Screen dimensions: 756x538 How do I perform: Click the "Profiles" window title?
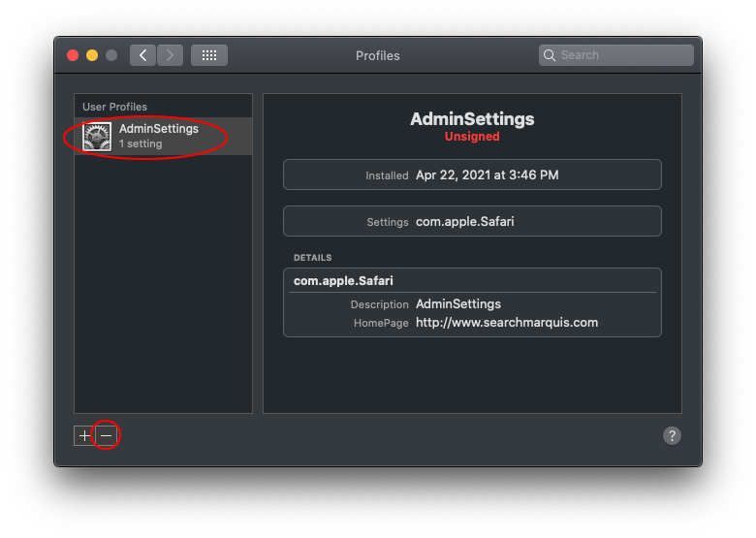pos(378,56)
